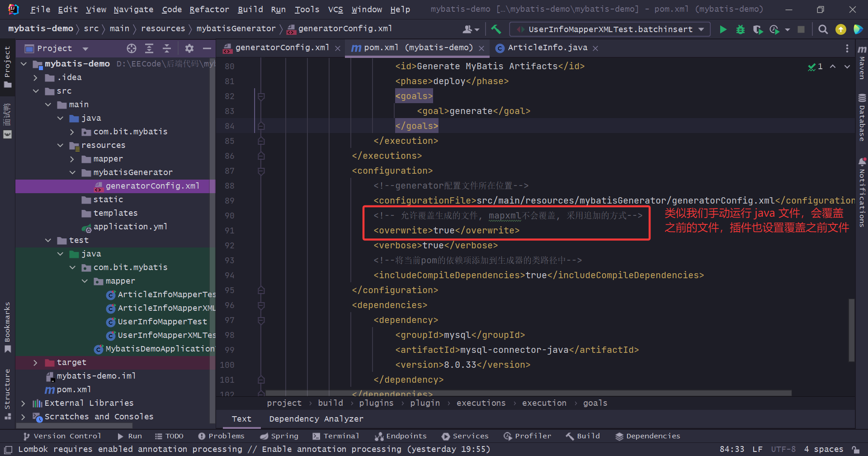
Task: Toggle read-only lock icon in status bar
Action: click(x=856, y=449)
